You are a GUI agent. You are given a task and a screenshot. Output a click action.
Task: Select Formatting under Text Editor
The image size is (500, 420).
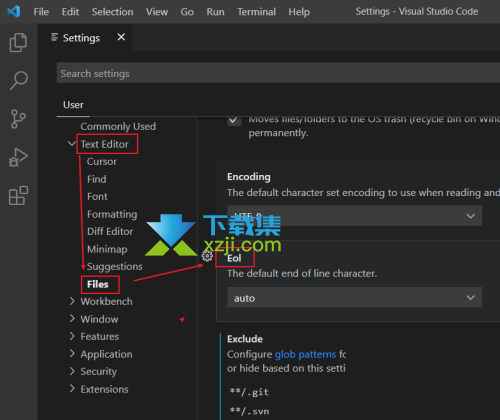pyautogui.click(x=112, y=214)
